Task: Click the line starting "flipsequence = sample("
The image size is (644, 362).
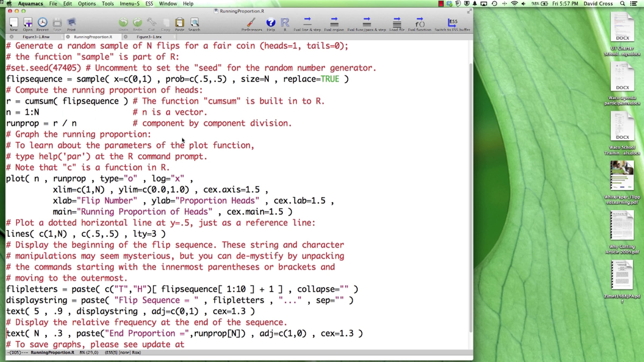Action: pyautogui.click(x=177, y=79)
